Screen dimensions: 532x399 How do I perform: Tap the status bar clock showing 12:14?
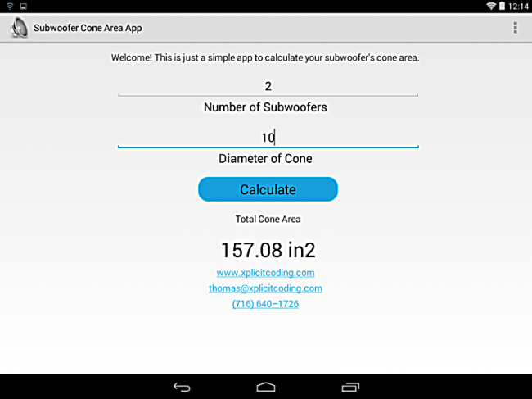point(519,6)
